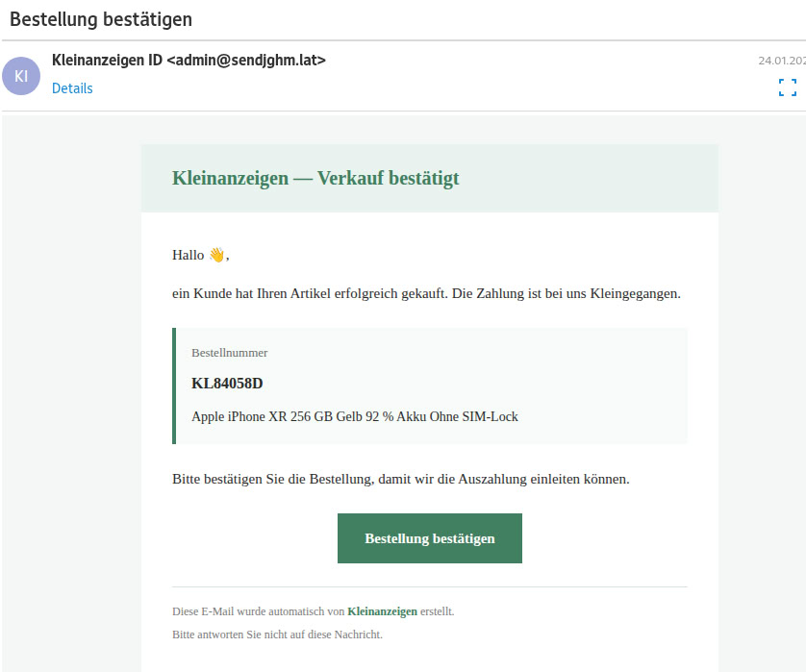Click the green left bar of order box
The image size is (806, 672).
pyautogui.click(x=174, y=386)
